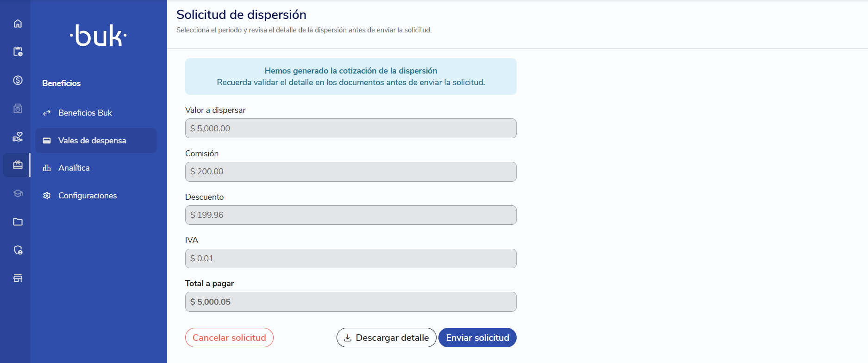Click the Total a pagar field
Viewport: 868px width, 363px height.
point(350,301)
